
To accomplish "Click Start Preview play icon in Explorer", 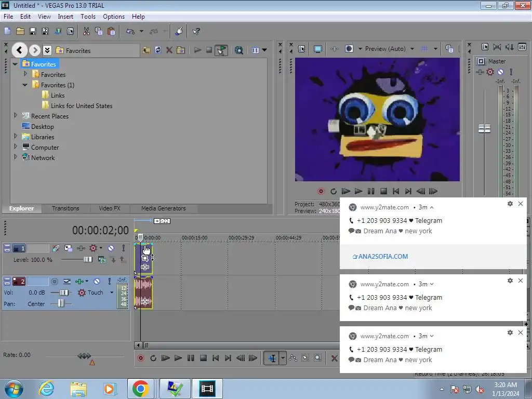I will point(197,50).
